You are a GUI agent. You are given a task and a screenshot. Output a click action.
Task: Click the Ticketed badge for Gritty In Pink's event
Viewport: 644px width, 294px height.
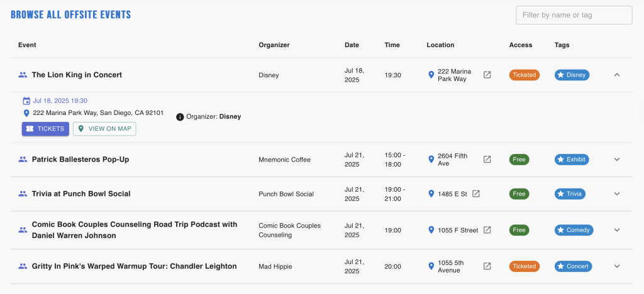pos(525,266)
